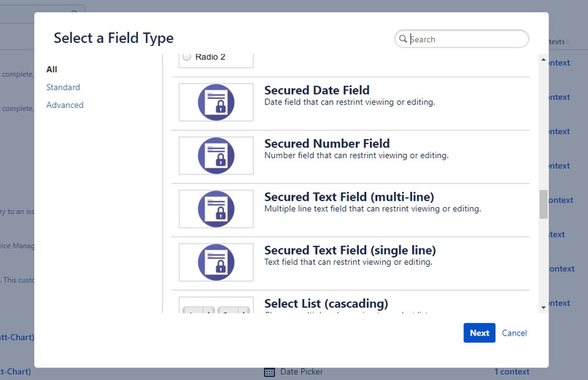Viewport: 588px width, 380px height.
Task: Click the Secured Text Field (multi-line) lock icon
Action: pyautogui.click(x=216, y=209)
